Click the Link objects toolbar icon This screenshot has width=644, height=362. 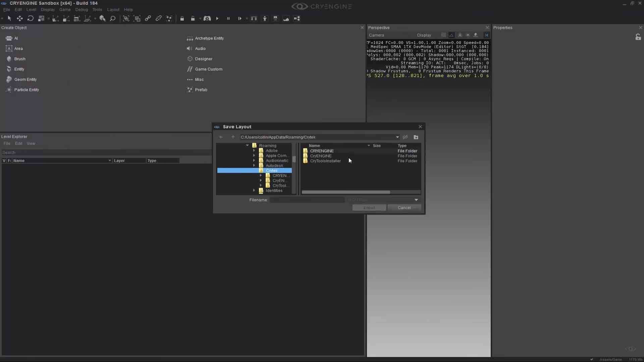pyautogui.click(x=148, y=18)
